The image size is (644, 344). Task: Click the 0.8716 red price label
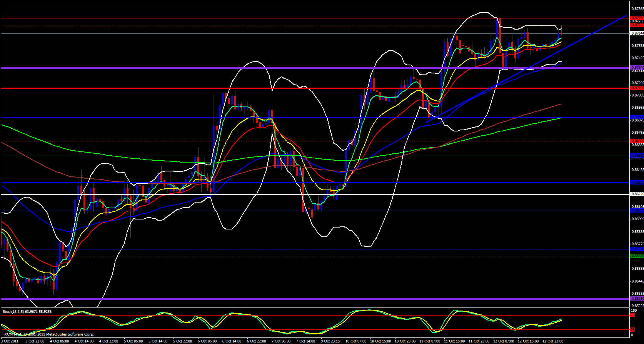(x=636, y=88)
